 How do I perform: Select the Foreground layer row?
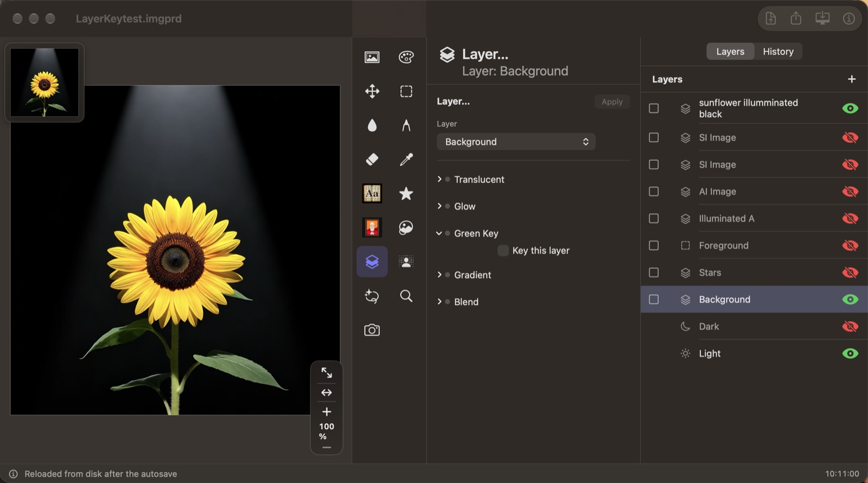point(754,245)
